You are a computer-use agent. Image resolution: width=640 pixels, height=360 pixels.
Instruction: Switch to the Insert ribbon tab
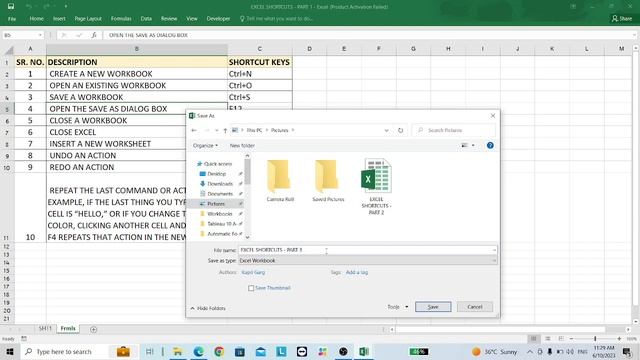(x=59, y=19)
